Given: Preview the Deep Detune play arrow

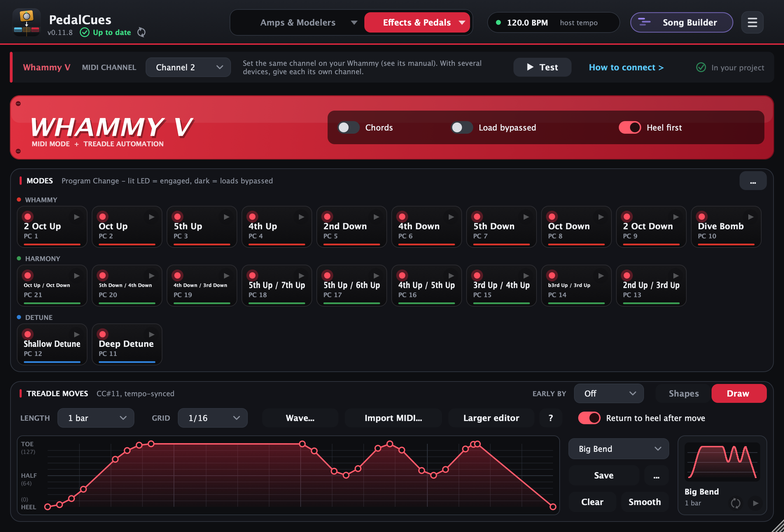Looking at the screenshot, I should coord(152,335).
